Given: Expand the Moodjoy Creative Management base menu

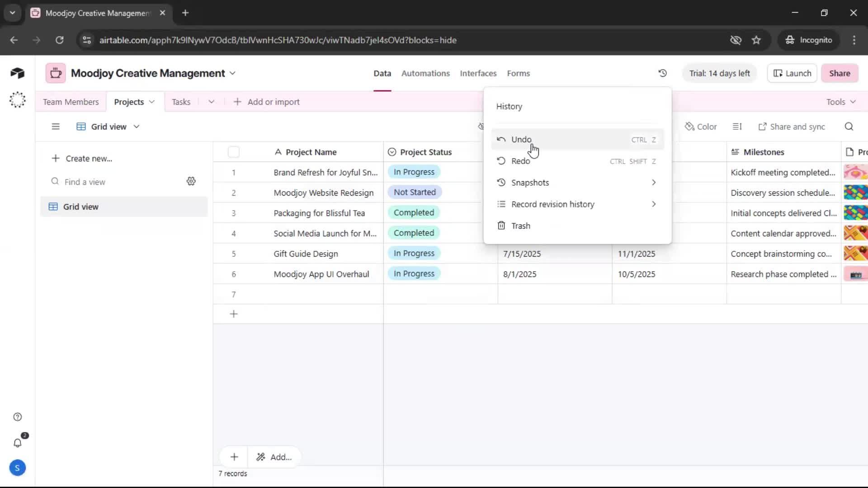Looking at the screenshot, I should point(232,73).
